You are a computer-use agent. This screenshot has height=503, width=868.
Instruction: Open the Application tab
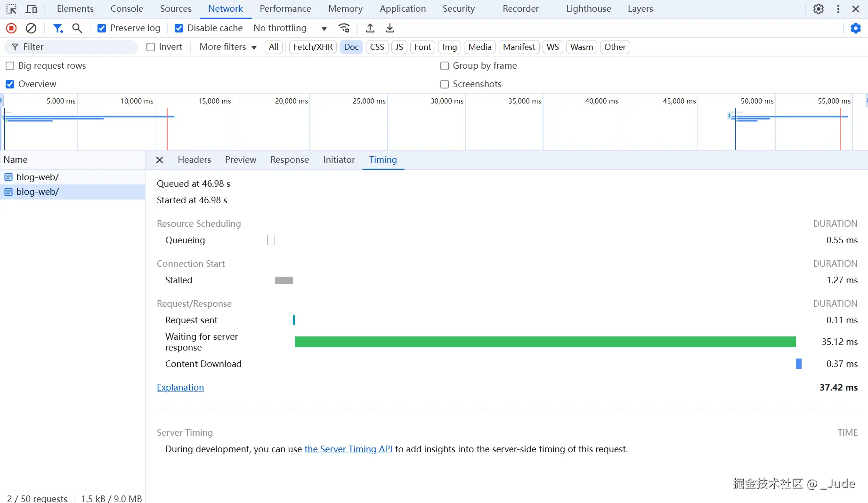point(403,9)
